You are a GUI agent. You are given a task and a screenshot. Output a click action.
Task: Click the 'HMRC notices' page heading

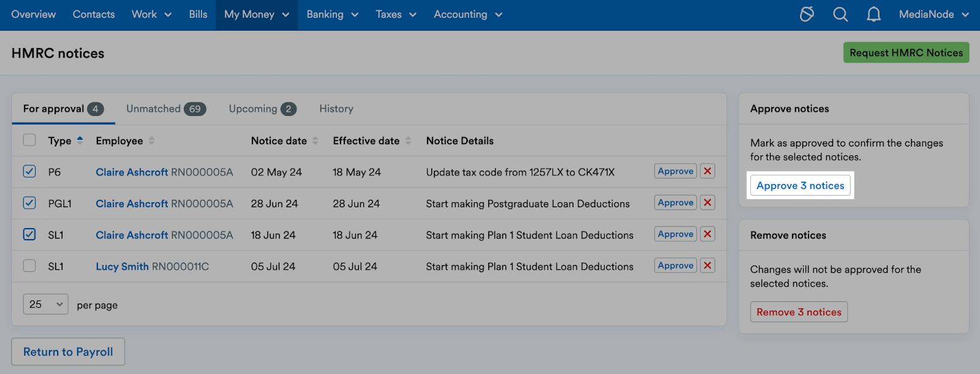point(58,53)
